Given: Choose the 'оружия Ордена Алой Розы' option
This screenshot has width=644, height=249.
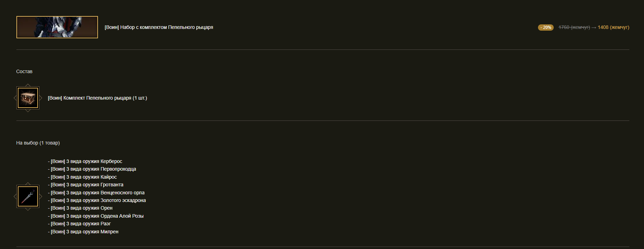Looking at the screenshot, I should point(96,216).
